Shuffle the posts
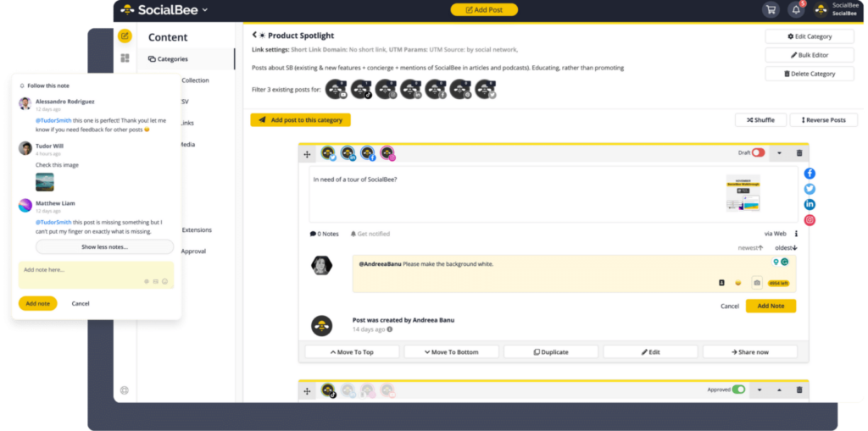 pos(760,120)
